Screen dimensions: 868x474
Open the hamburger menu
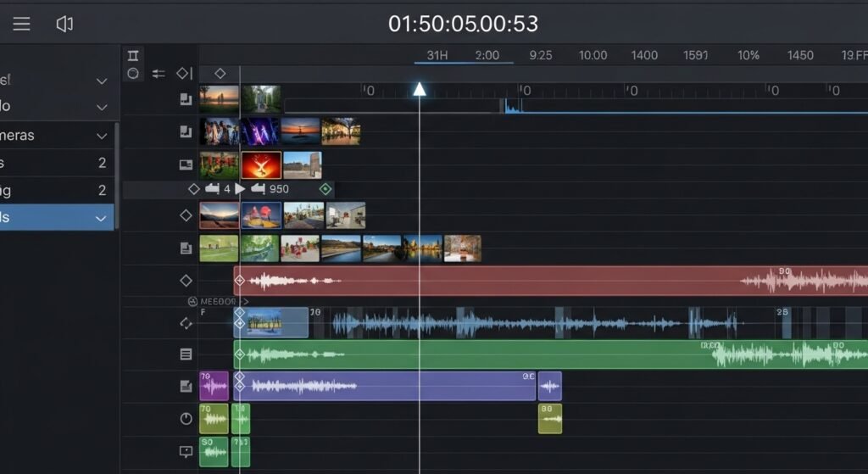21,24
